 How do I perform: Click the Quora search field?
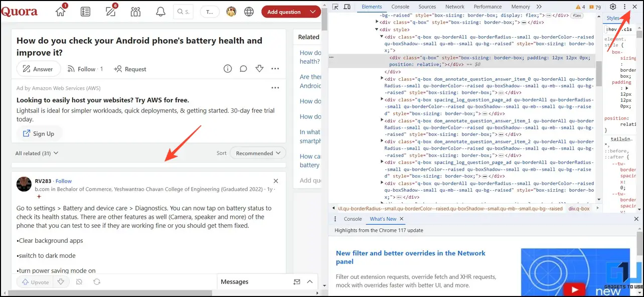point(183,12)
